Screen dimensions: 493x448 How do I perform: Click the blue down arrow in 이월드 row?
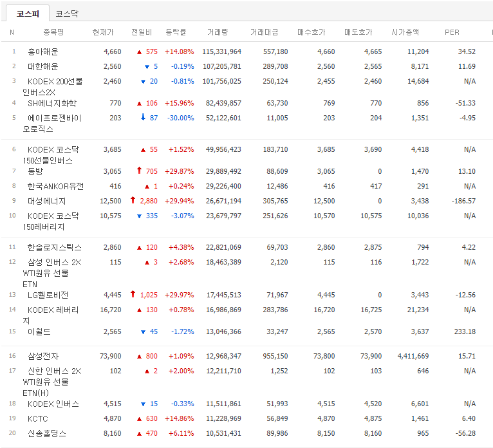(143, 332)
